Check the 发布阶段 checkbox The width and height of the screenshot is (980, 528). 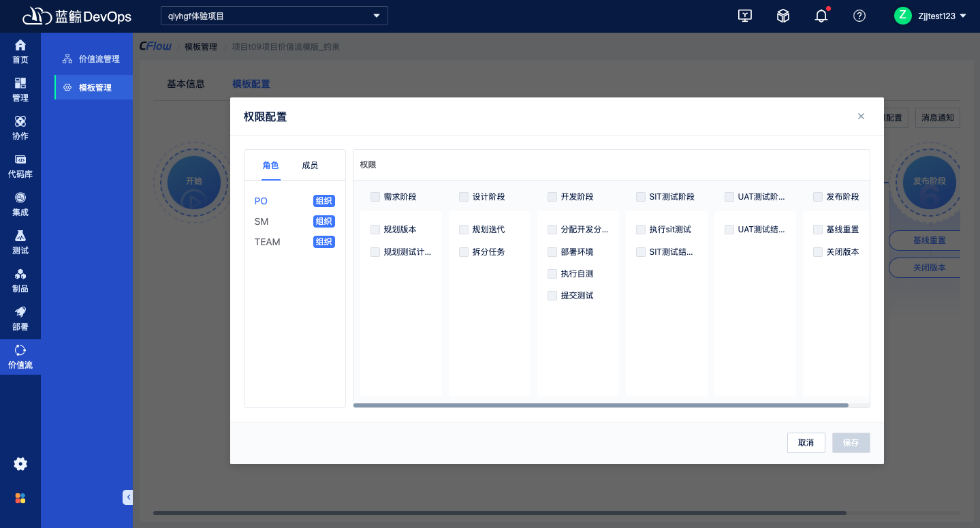click(818, 197)
